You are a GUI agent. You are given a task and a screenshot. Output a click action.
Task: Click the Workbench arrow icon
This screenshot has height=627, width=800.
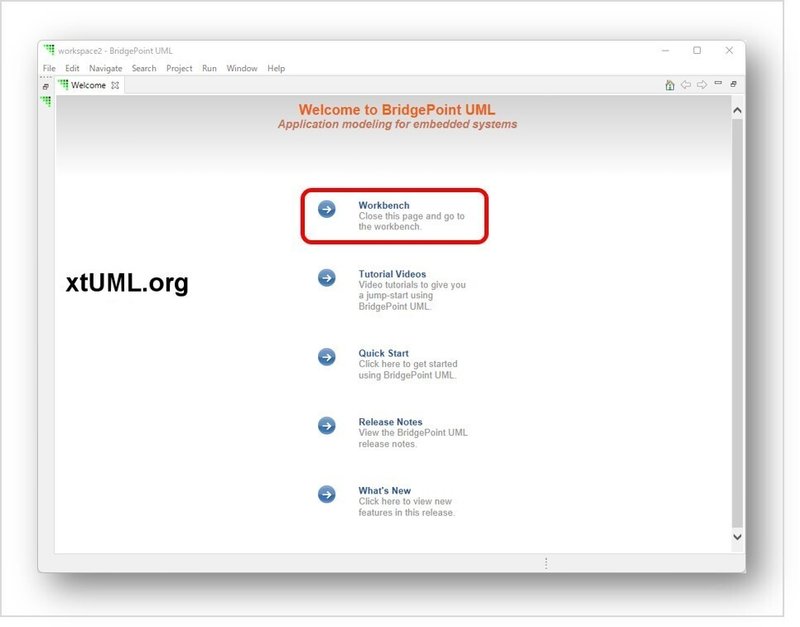[327, 209]
